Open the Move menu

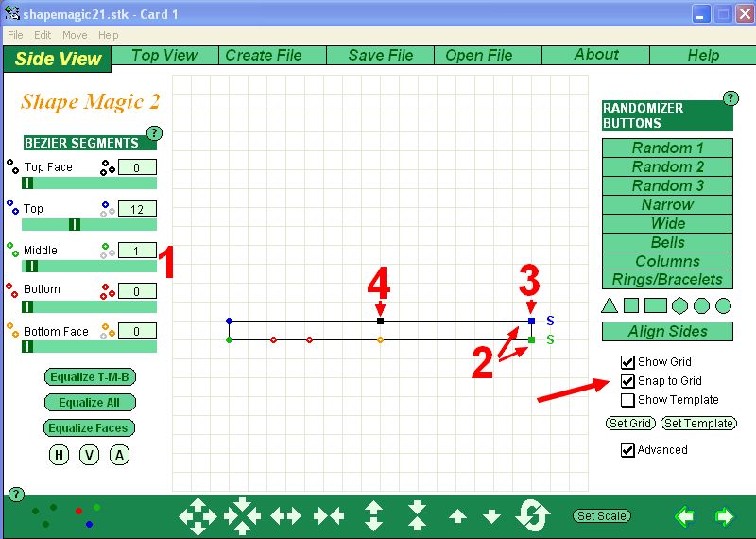(x=75, y=35)
